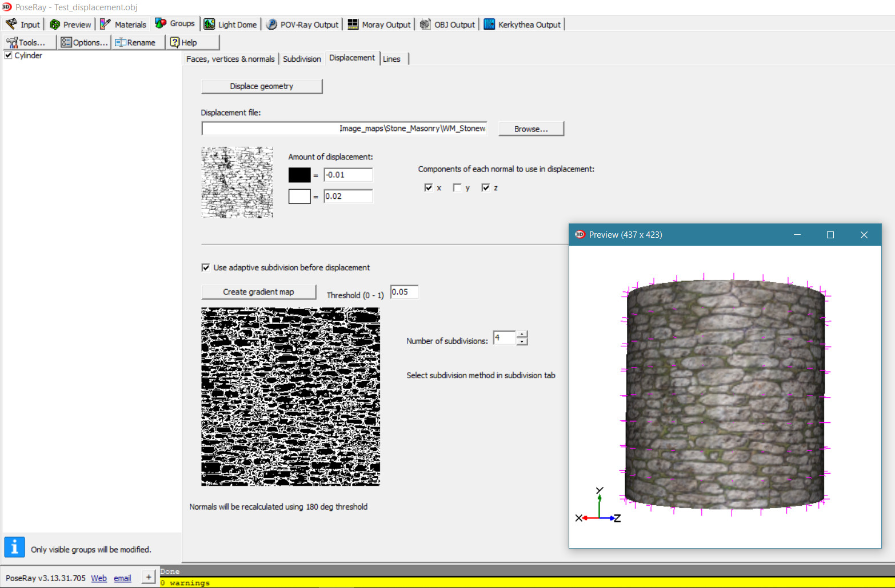This screenshot has height=588, width=895.
Task: Open the Options... menu
Action: 84,42
